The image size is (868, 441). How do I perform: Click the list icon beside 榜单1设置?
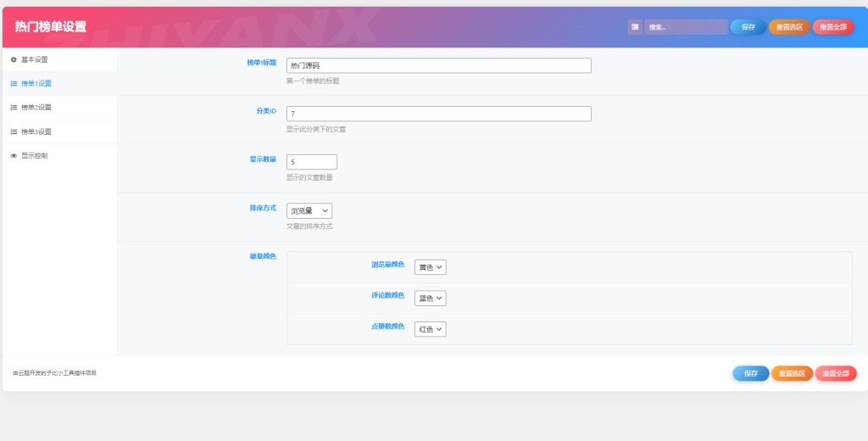[14, 83]
